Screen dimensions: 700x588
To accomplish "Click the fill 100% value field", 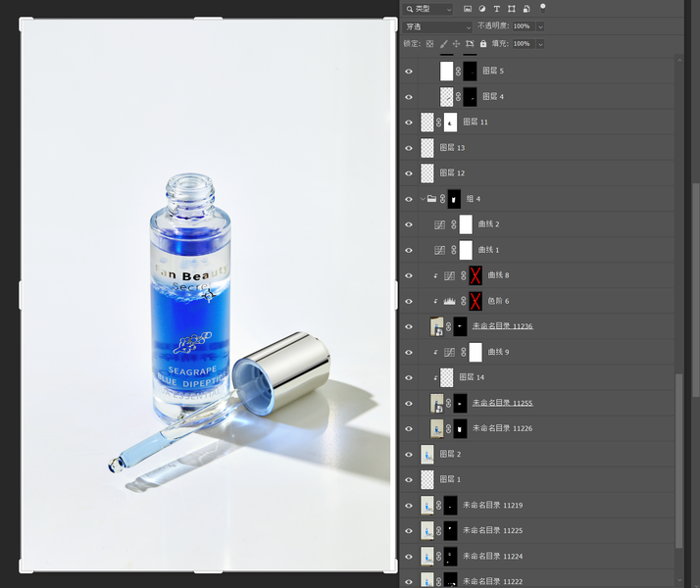I will coord(524,44).
